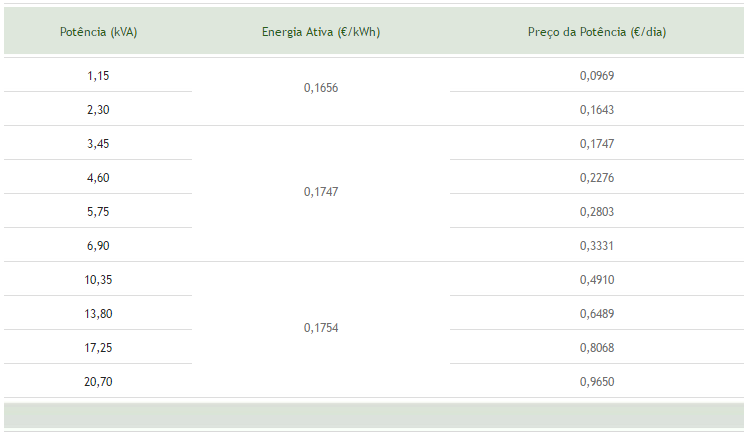
Task: Click the 0,1754 active energy price
Action: pos(321,328)
